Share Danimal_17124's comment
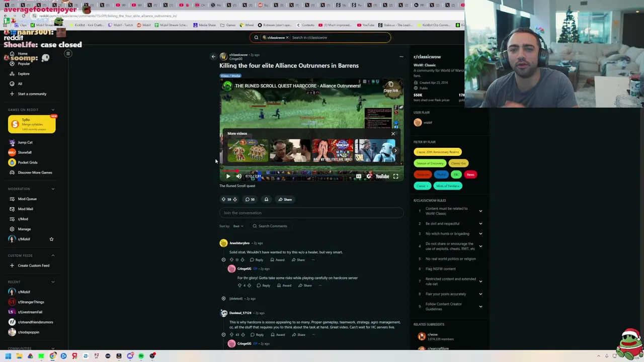 pyautogui.click(x=298, y=335)
